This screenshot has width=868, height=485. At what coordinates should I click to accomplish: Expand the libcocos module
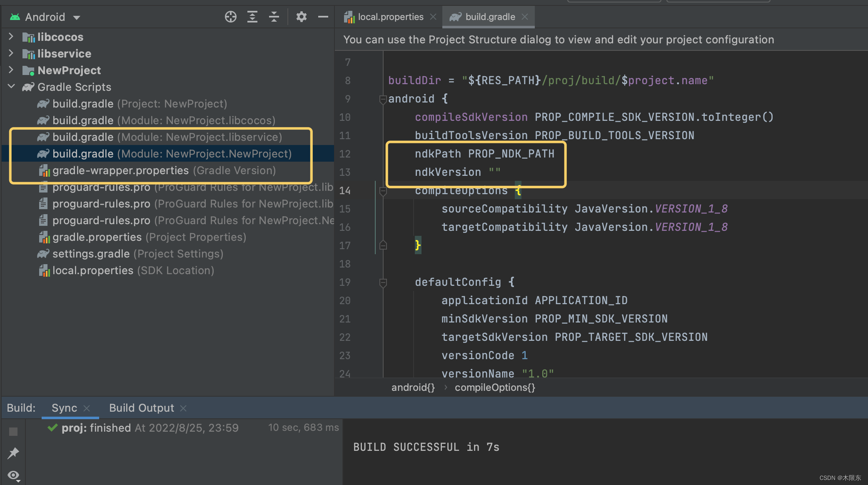[11, 37]
